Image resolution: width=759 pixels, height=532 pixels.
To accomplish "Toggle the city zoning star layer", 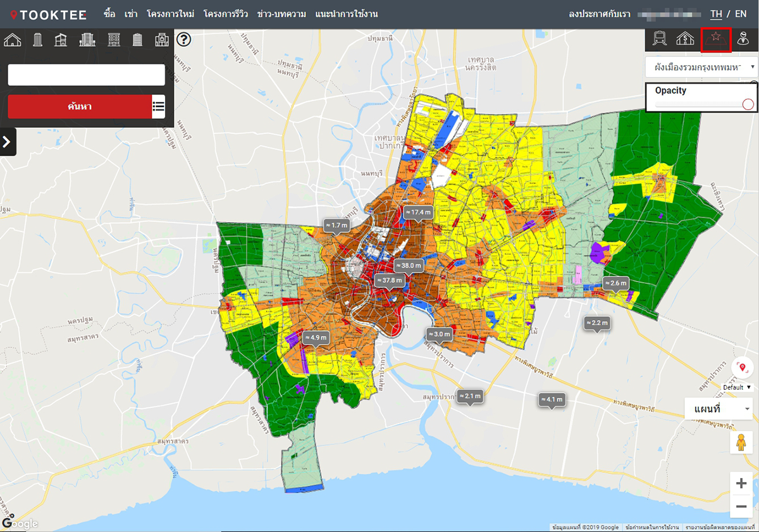I will [716, 40].
